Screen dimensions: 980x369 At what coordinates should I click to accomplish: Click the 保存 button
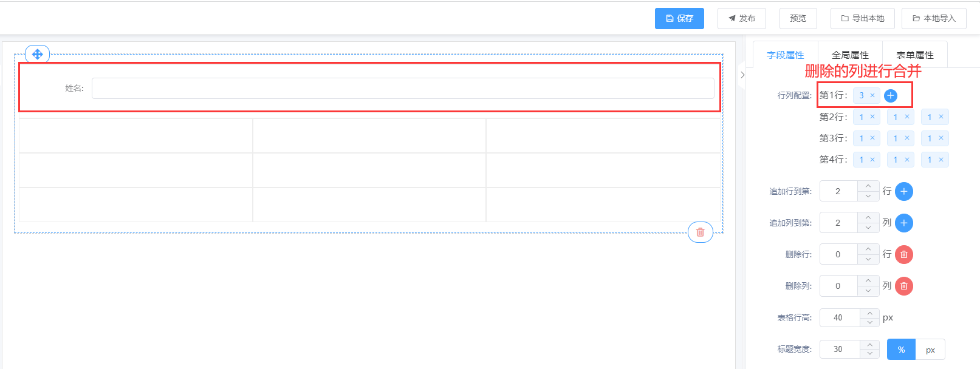tap(679, 18)
